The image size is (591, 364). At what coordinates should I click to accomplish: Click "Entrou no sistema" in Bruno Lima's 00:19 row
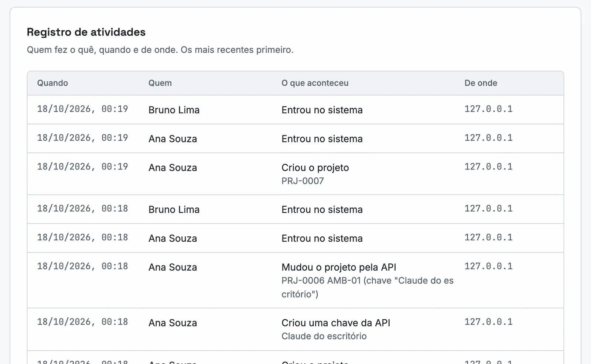pos(322,110)
